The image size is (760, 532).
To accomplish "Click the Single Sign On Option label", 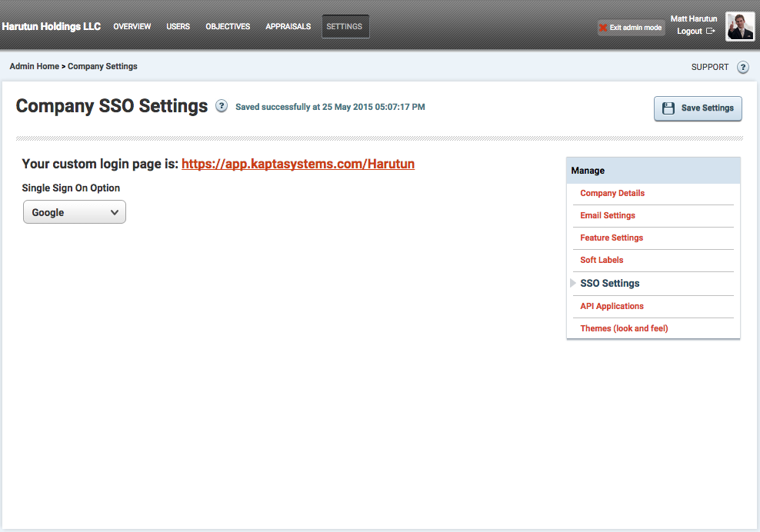I will click(71, 188).
